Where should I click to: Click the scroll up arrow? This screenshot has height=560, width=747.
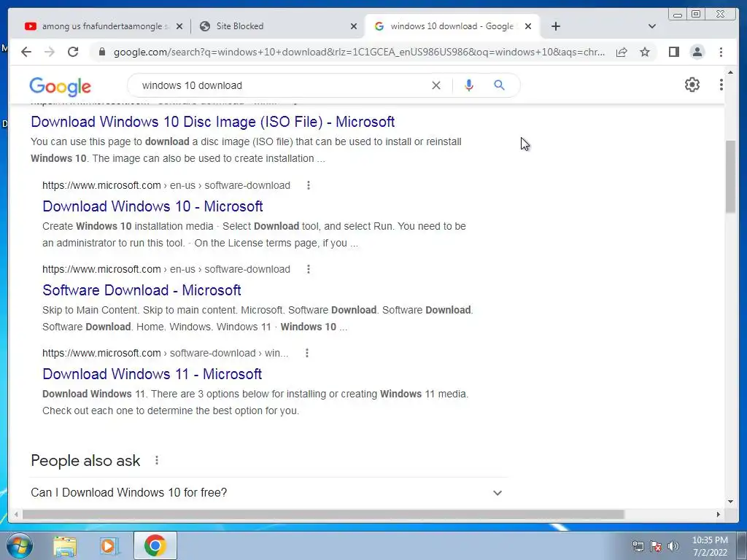(730, 72)
